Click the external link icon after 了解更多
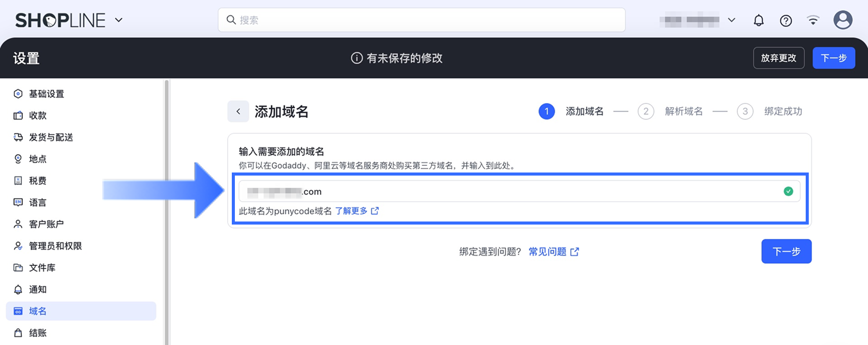The height and width of the screenshot is (345, 868). [x=375, y=211]
